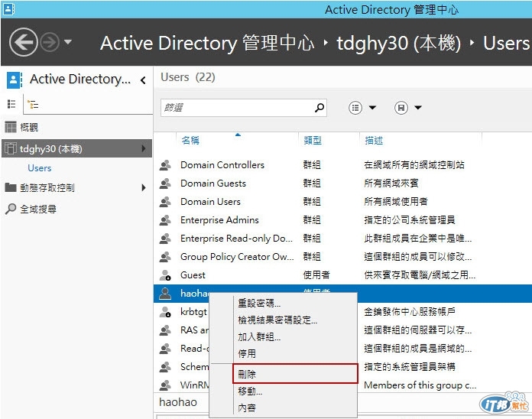Switch navigation pane to list view

click(11, 104)
